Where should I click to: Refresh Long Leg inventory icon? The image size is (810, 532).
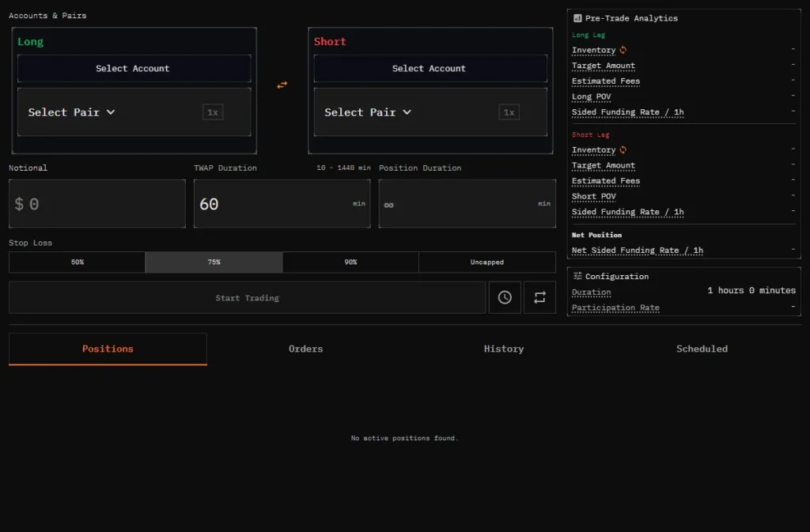pos(623,51)
